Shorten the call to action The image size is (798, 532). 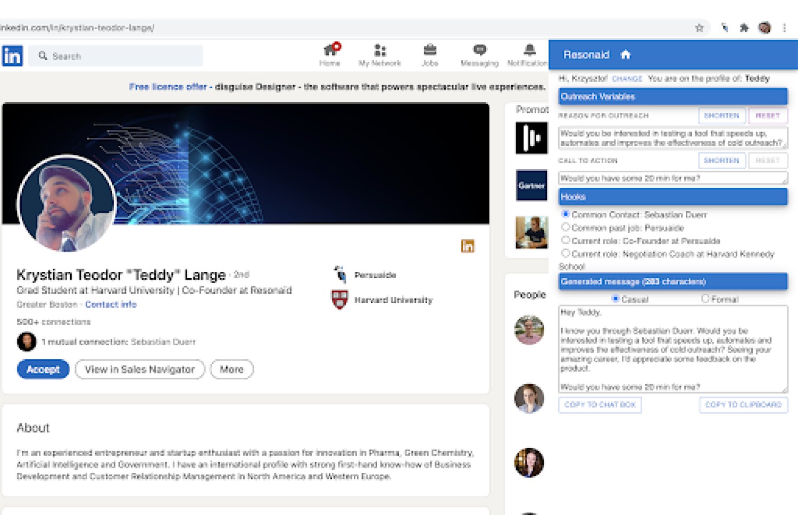721,160
